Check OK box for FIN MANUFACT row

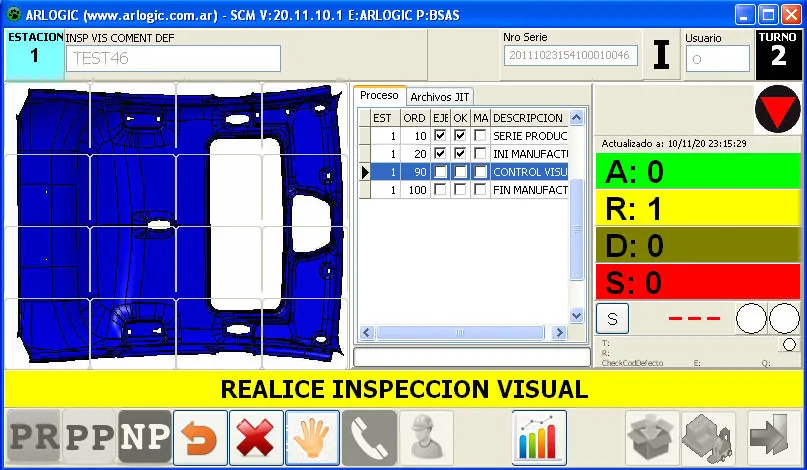461,189
